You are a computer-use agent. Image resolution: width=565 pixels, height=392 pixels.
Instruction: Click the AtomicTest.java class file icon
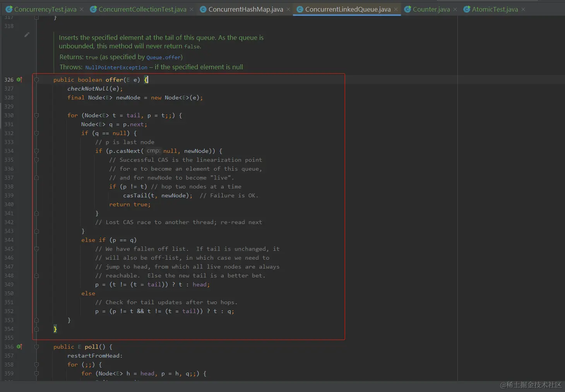coord(467,9)
